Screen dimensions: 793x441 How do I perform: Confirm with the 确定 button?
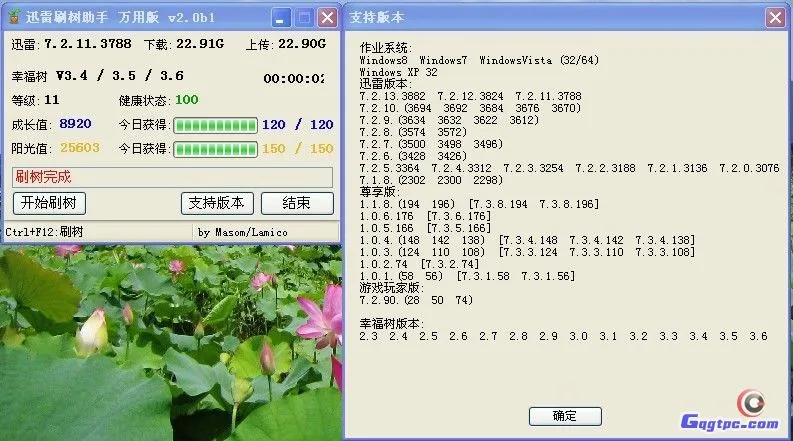(565, 416)
